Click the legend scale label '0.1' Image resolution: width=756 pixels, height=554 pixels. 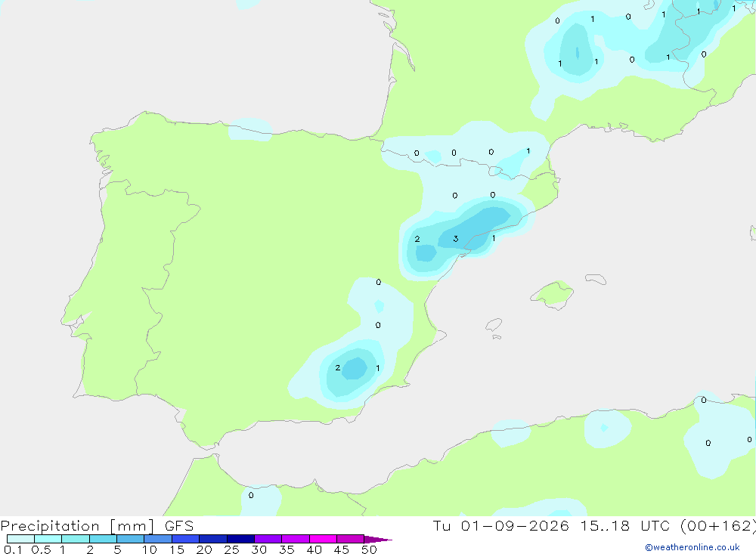coord(13,549)
